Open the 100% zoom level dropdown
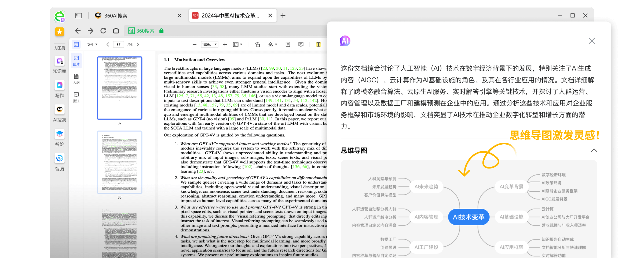Image resolution: width=644 pixels, height=258 pixels. 210,44
